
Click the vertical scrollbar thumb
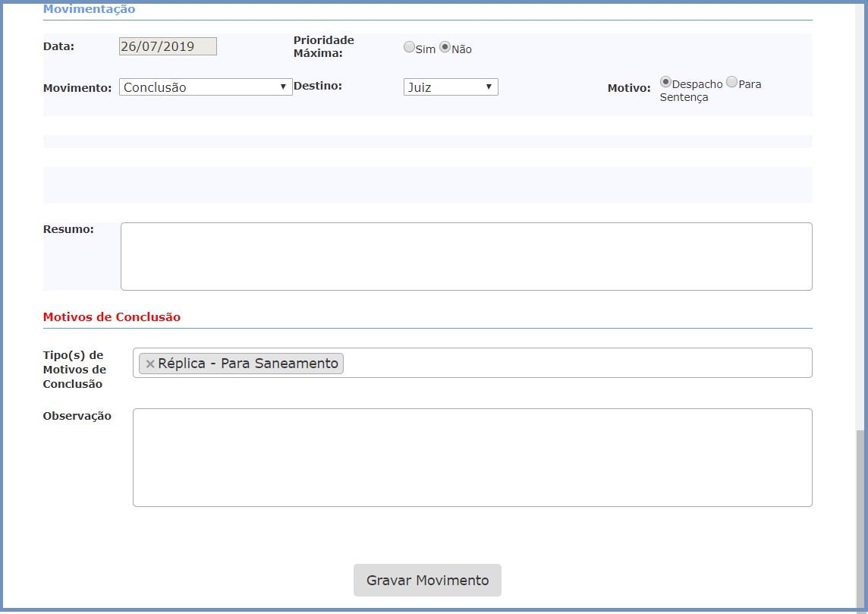pyautogui.click(x=859, y=516)
